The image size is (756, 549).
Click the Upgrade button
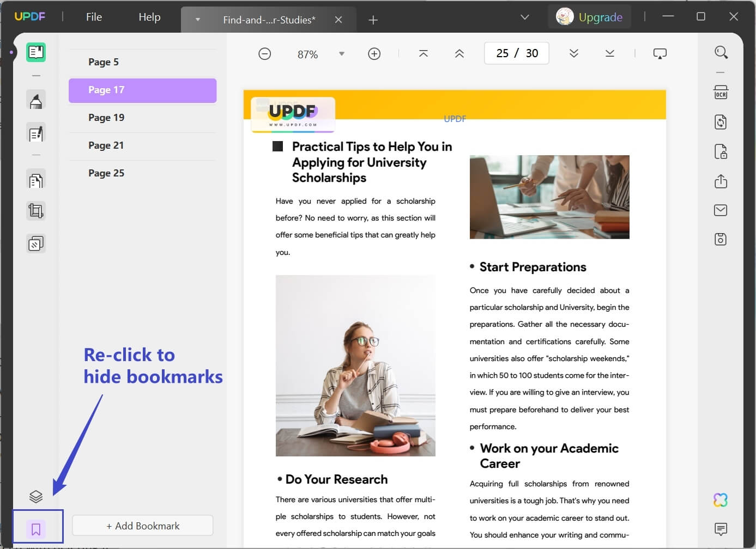pyautogui.click(x=589, y=17)
